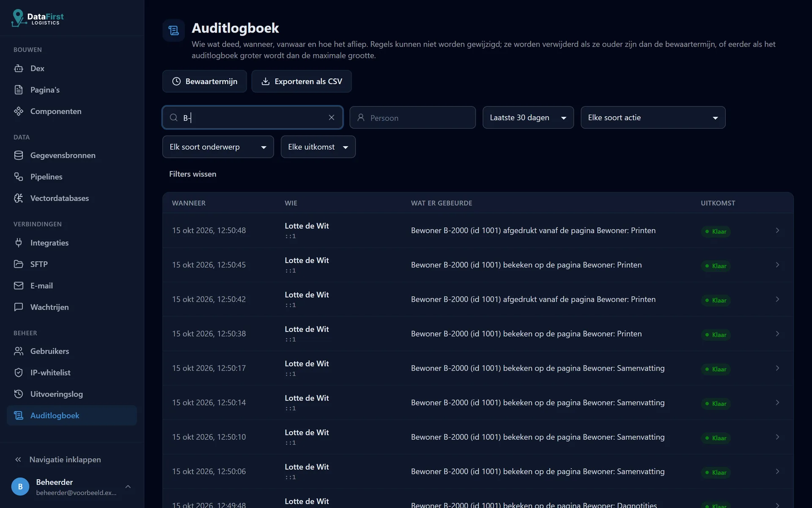Open SFTP folder item
812x508 pixels.
[72, 264]
